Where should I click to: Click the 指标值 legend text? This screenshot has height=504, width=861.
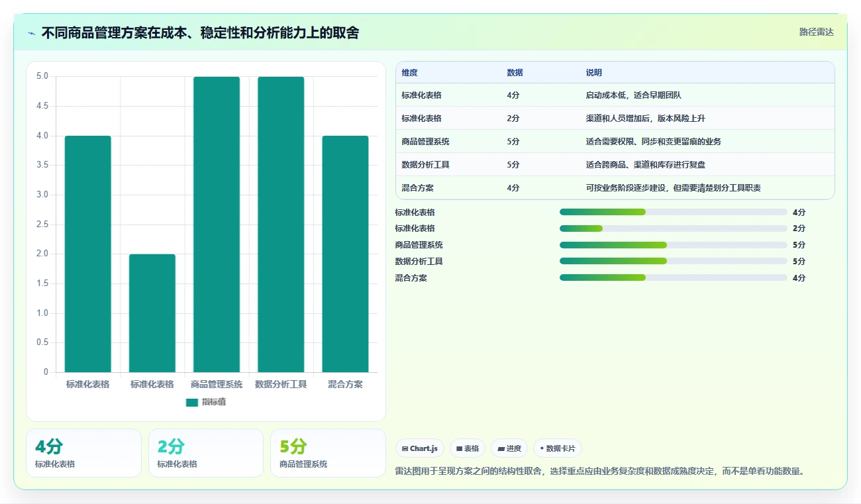(x=214, y=402)
